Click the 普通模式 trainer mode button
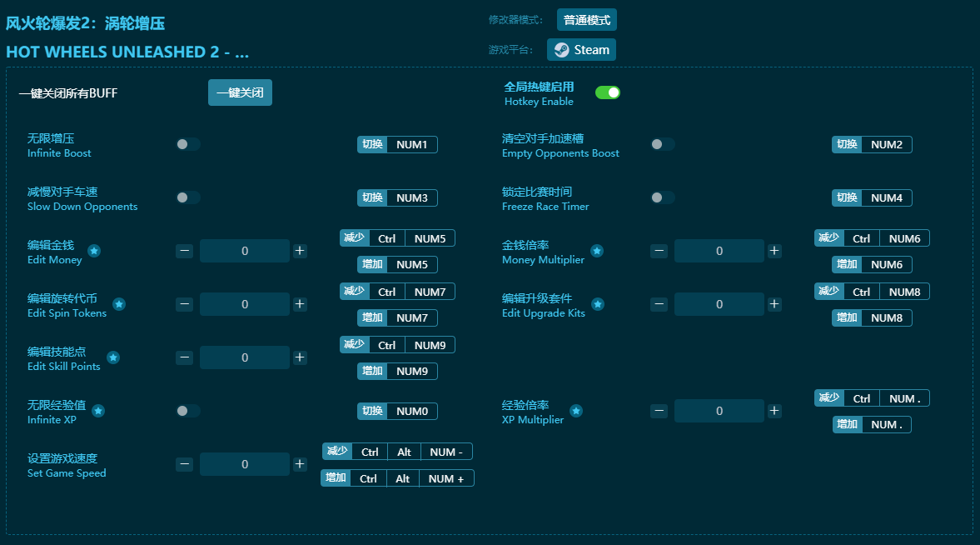980x545 pixels. (586, 20)
